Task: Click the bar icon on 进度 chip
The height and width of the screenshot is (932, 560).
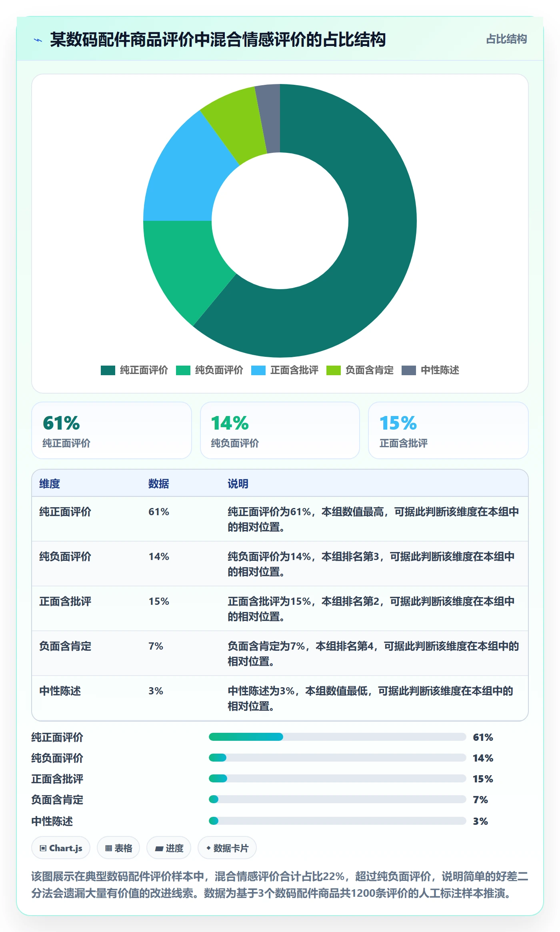Action: tap(159, 848)
